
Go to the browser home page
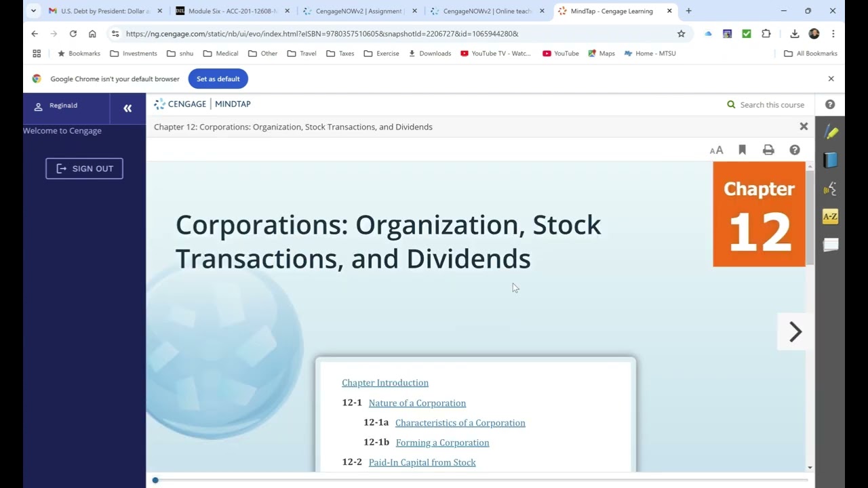tap(92, 33)
